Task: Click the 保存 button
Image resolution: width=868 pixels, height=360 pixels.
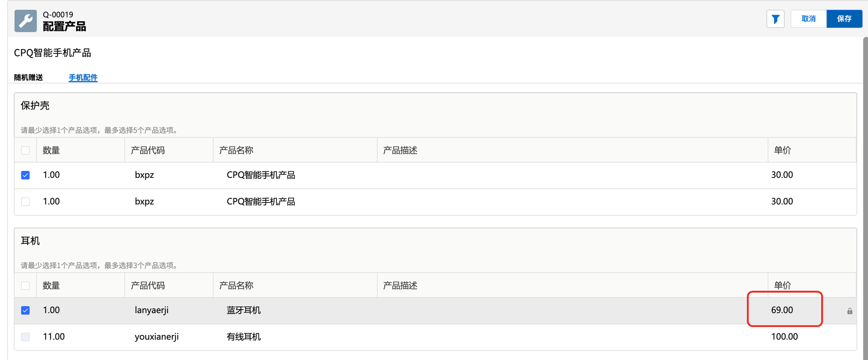Action: pyautogui.click(x=844, y=19)
